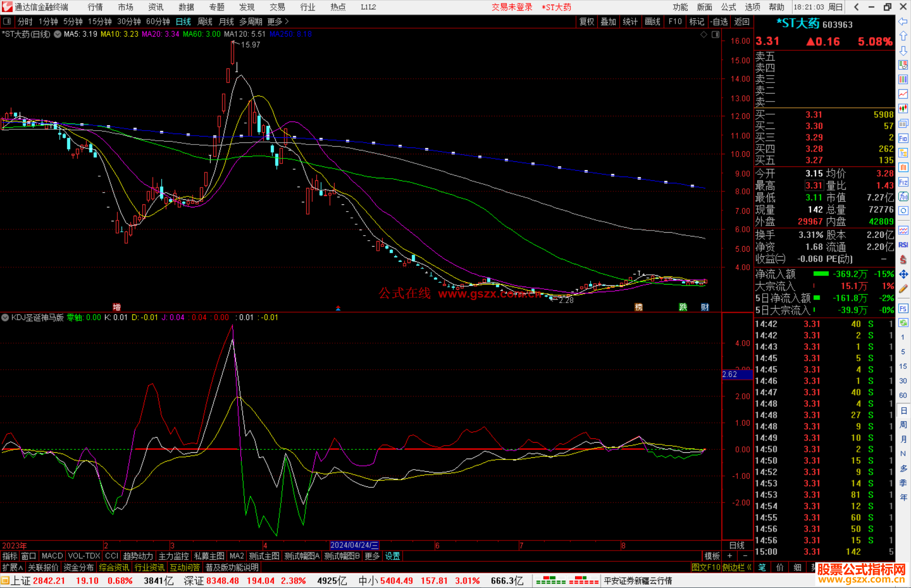Click the trend line chart icon in the sidebar
Image resolution: width=911 pixels, height=588 pixels.
[x=903, y=94]
